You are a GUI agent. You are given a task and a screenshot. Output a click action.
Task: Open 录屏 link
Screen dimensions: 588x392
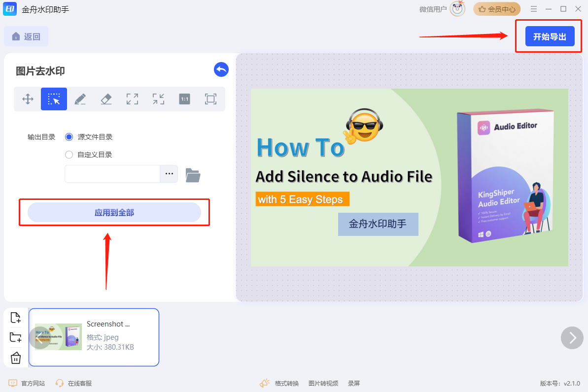353,383
